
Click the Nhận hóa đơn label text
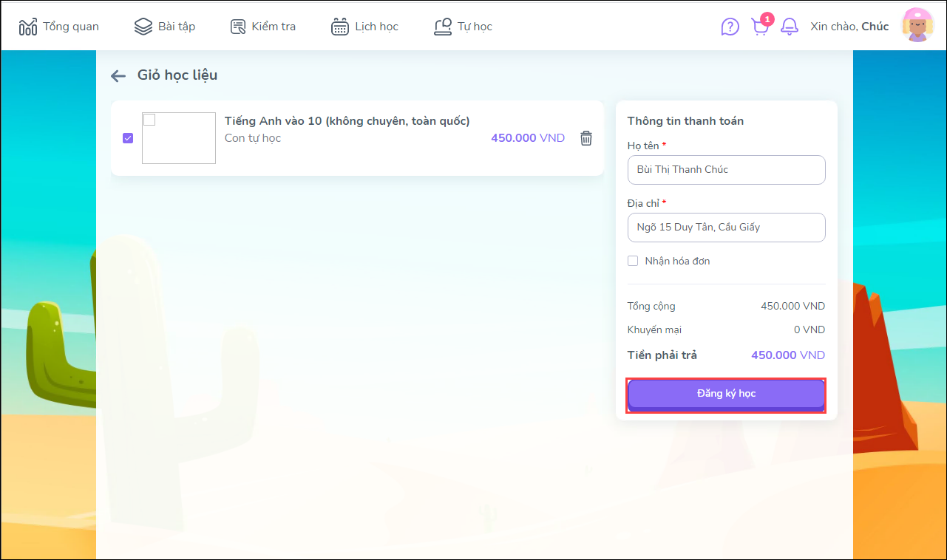678,261
